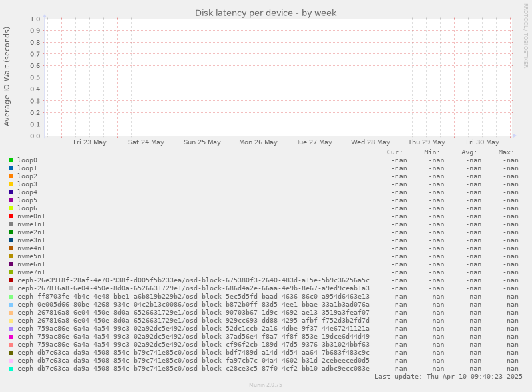
Task: Select the osd-block-bdf7489d legend entry
Action: 194,353
